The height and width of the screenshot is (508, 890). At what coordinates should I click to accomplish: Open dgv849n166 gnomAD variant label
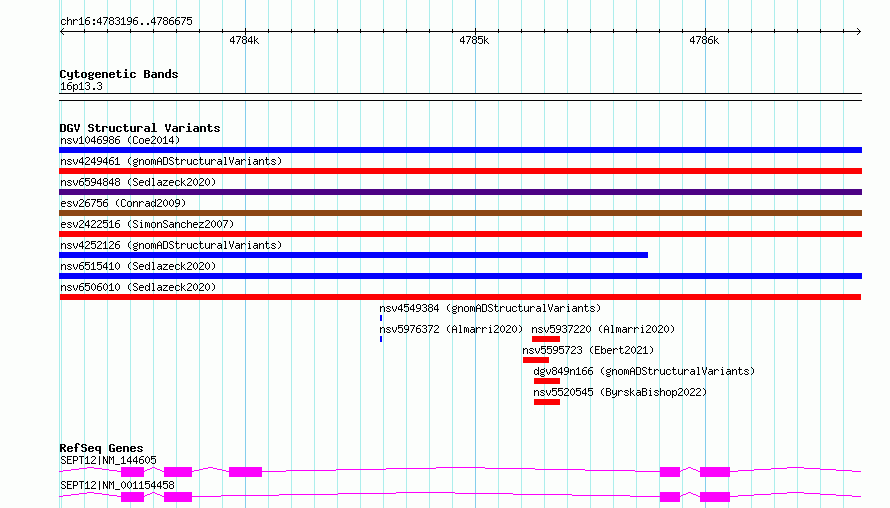[644, 371]
